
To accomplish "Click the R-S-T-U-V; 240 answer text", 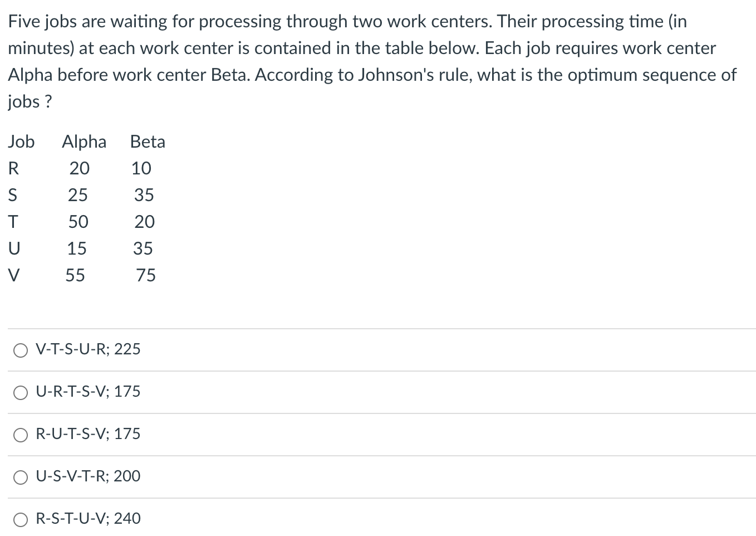I will (x=87, y=519).
